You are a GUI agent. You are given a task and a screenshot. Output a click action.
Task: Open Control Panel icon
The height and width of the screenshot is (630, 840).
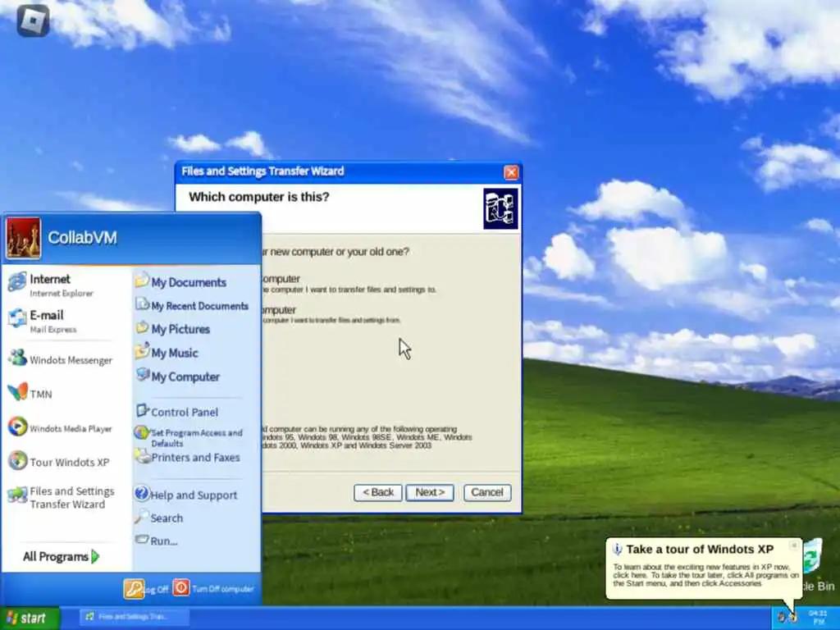(142, 411)
